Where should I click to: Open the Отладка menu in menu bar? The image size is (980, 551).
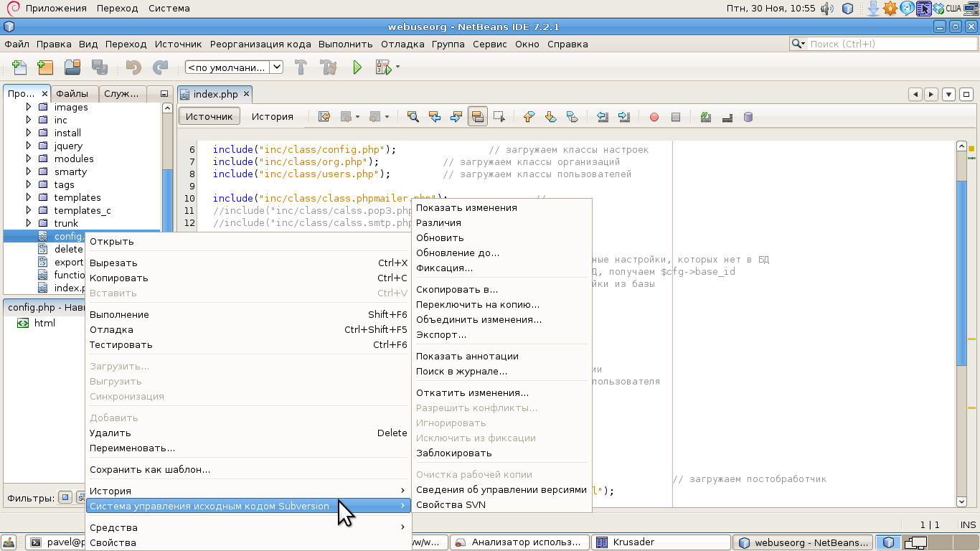[x=402, y=44]
